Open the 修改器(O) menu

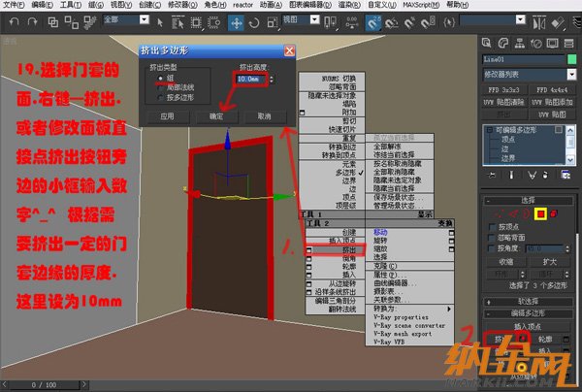182,5
